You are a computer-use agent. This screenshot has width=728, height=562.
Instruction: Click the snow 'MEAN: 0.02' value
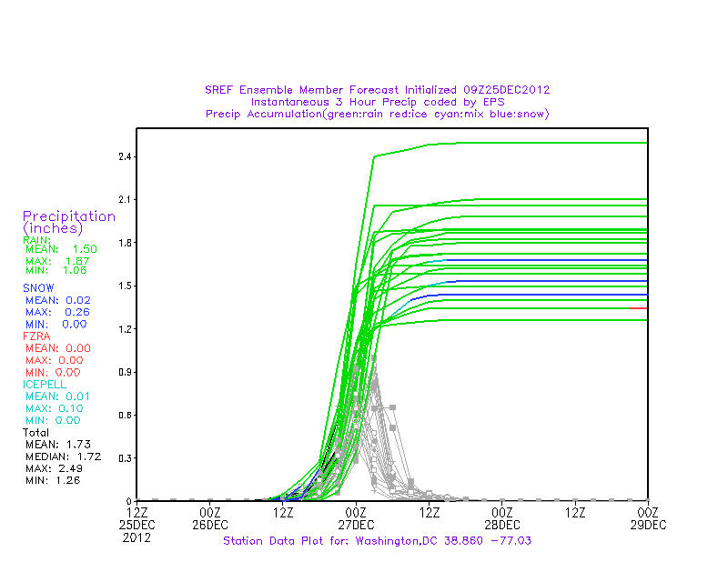point(58,300)
